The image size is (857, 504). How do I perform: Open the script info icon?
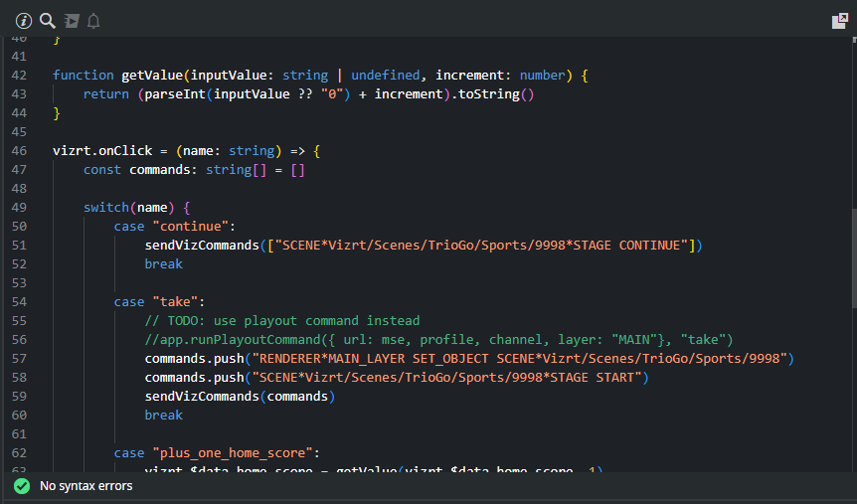[x=24, y=20]
